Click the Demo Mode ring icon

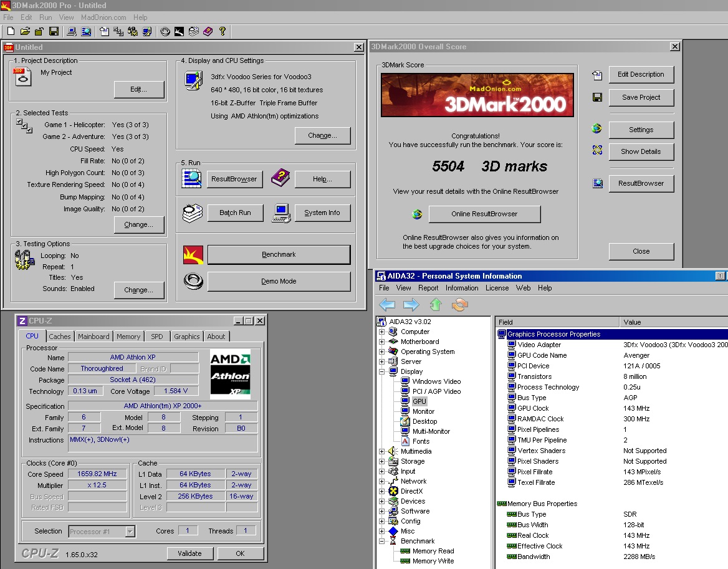point(193,281)
